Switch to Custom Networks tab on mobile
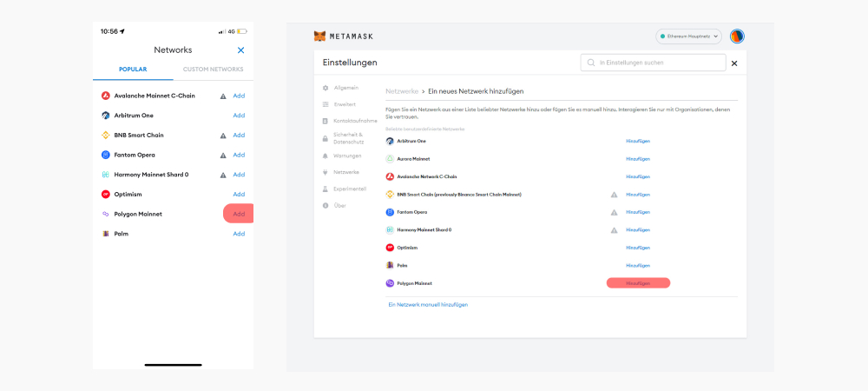The image size is (868, 391). [213, 70]
